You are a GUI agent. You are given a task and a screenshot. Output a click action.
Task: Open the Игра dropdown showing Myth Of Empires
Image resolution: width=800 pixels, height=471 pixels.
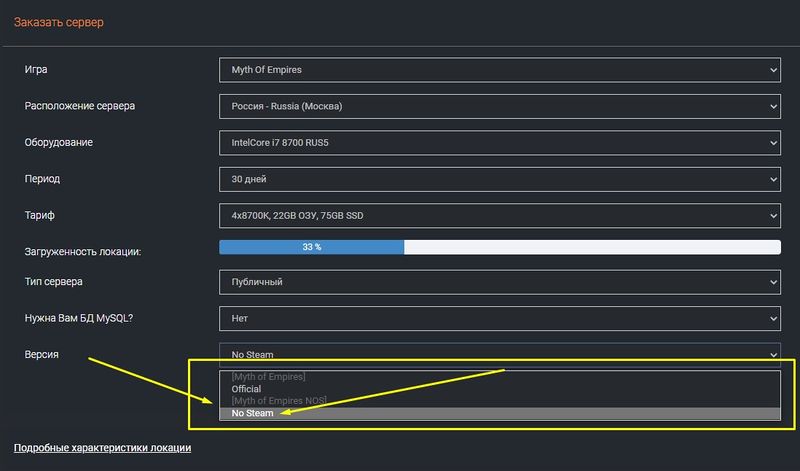tap(499, 70)
